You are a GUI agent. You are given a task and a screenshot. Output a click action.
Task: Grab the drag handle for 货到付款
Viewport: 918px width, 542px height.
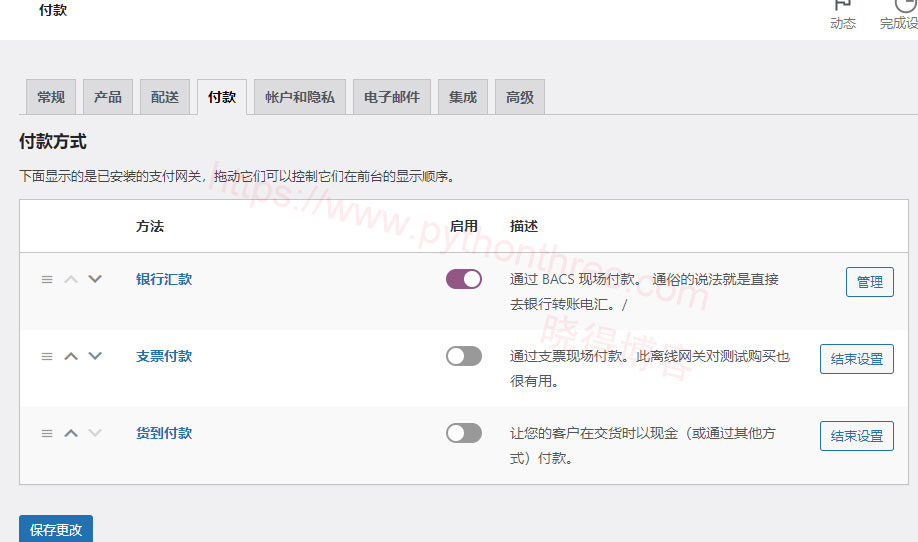[47, 434]
